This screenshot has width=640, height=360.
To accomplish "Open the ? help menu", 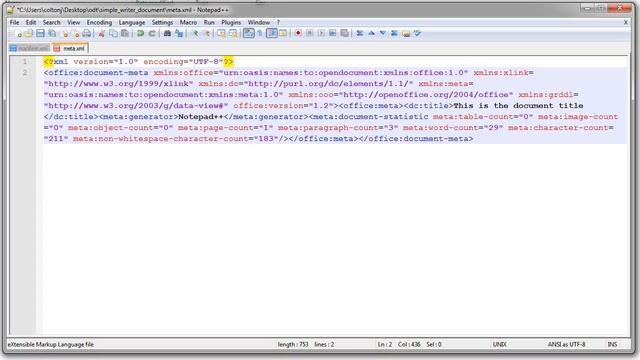I will coord(278,22).
